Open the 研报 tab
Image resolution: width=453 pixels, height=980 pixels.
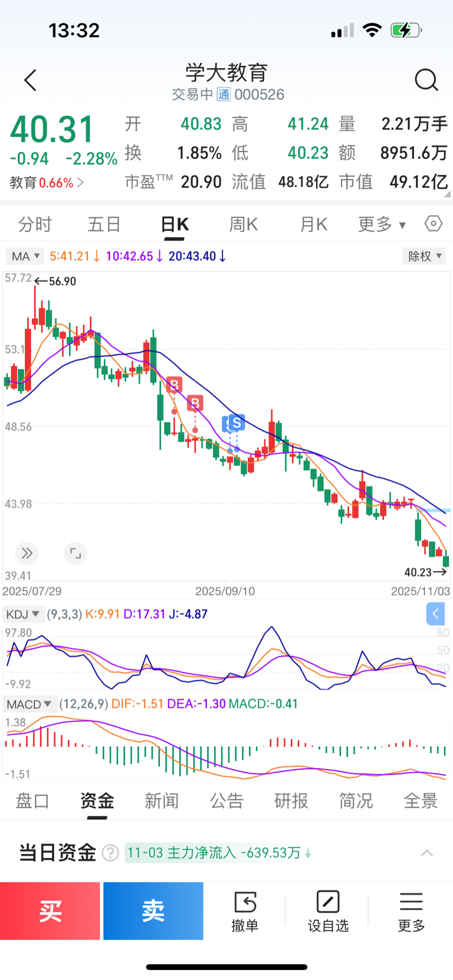[x=291, y=800]
